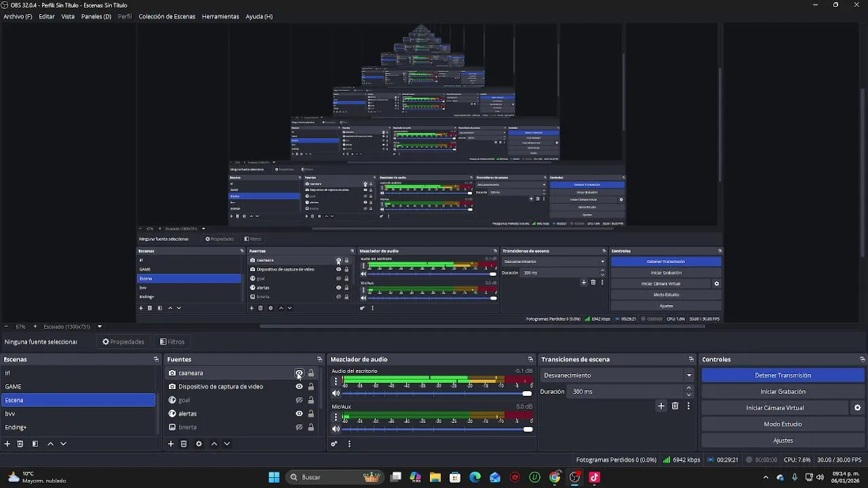Open Ayuda menu

(259, 16)
